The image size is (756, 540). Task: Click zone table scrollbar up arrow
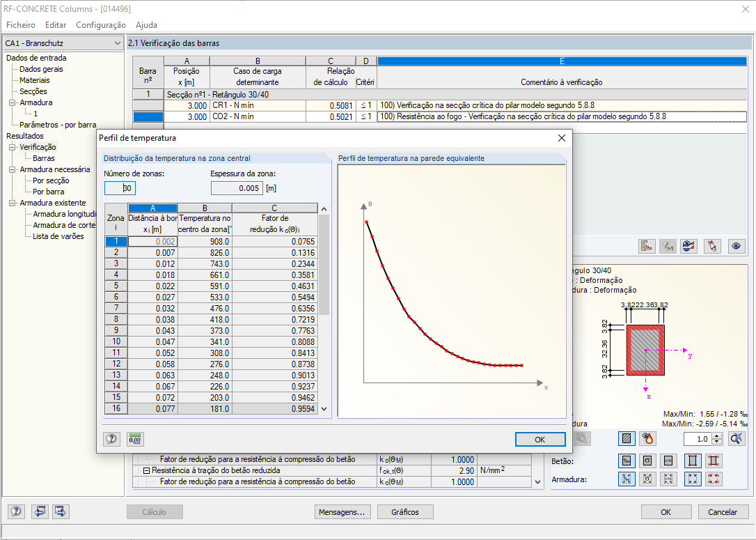pos(324,209)
